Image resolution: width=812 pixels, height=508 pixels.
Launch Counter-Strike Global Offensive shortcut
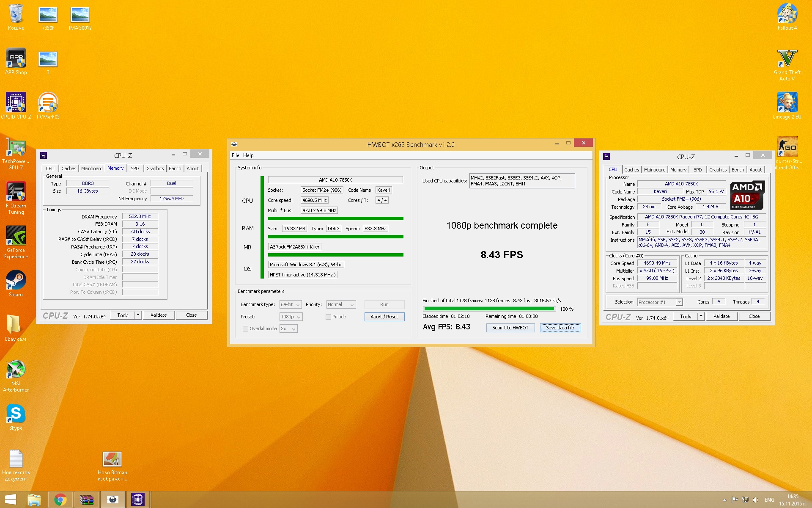(787, 154)
